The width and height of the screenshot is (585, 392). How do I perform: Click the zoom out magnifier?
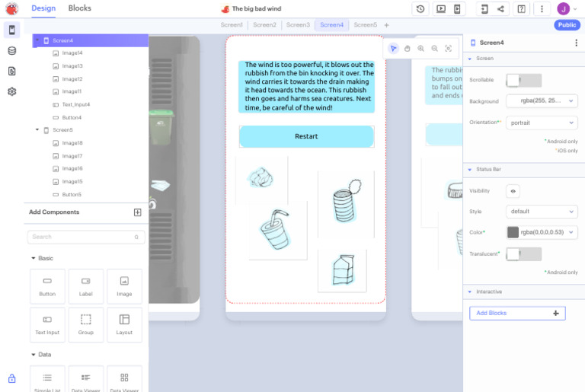(x=435, y=49)
